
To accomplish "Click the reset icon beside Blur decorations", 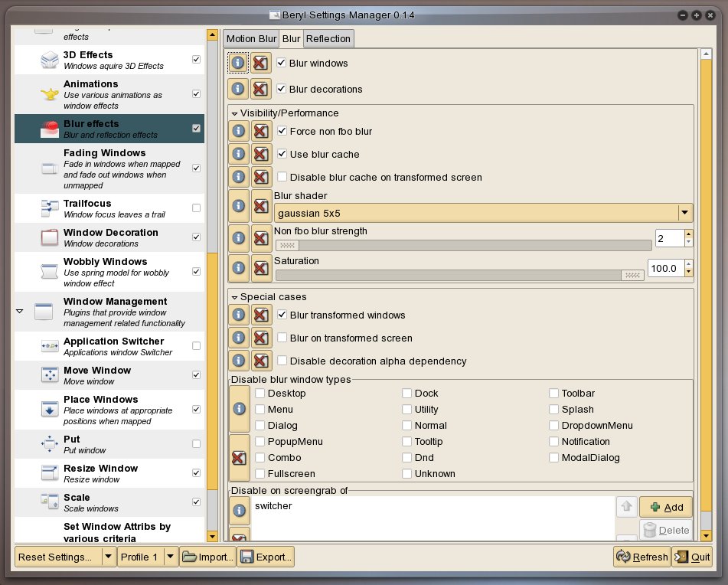I will point(260,89).
